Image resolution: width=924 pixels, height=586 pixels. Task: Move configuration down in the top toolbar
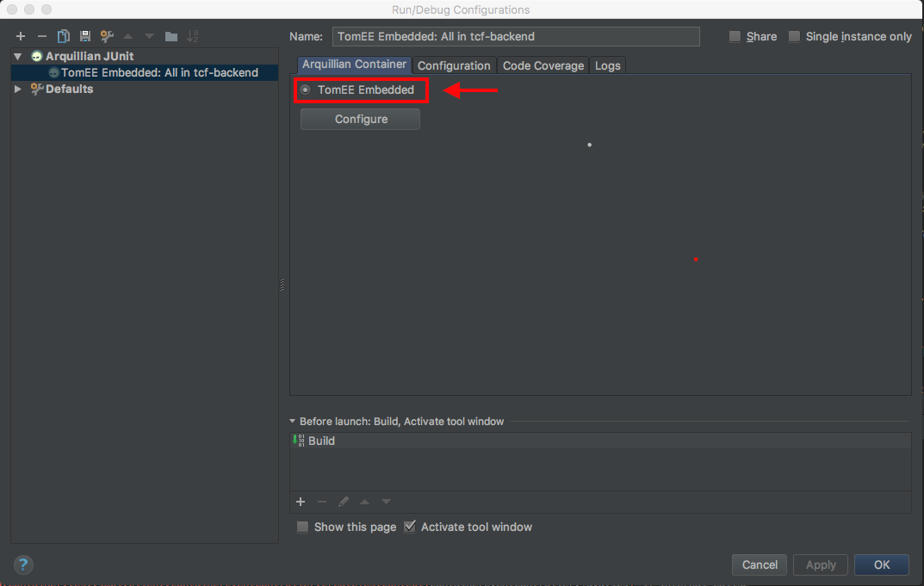point(150,36)
